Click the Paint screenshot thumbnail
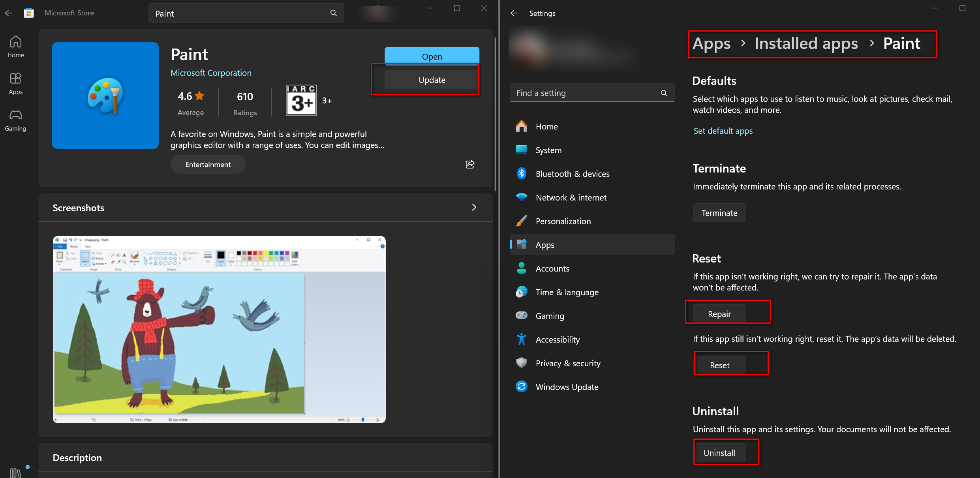 click(219, 329)
